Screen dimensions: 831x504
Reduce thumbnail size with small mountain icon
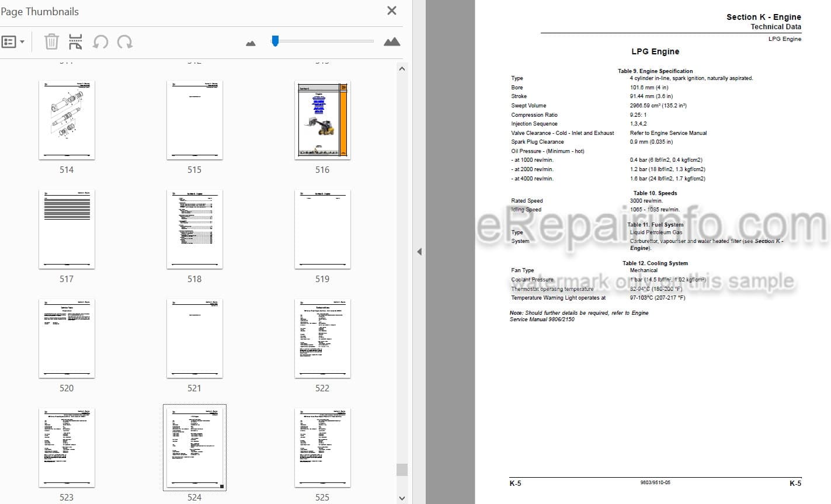tap(251, 43)
